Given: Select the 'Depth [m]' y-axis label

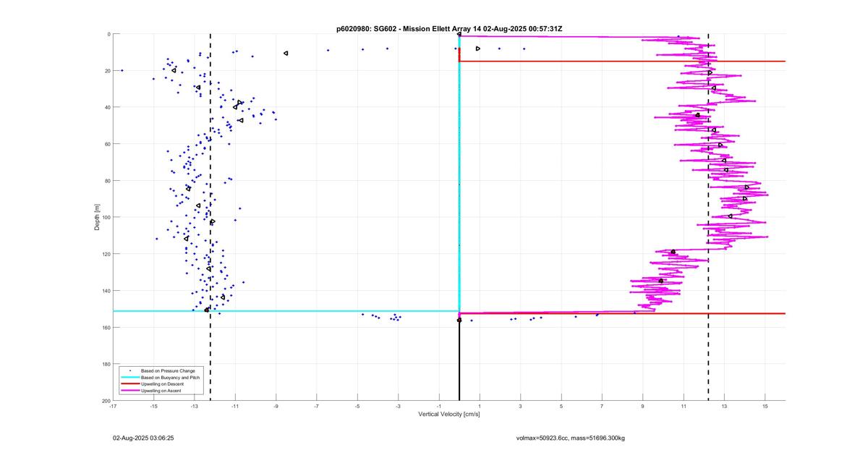Looking at the screenshot, I should tap(96, 217).
